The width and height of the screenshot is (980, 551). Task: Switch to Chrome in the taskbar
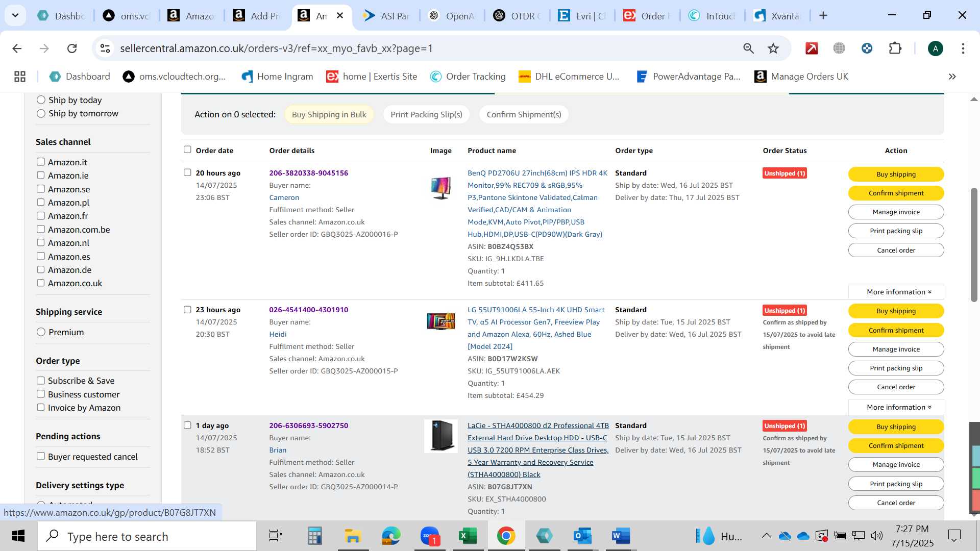[506, 536]
